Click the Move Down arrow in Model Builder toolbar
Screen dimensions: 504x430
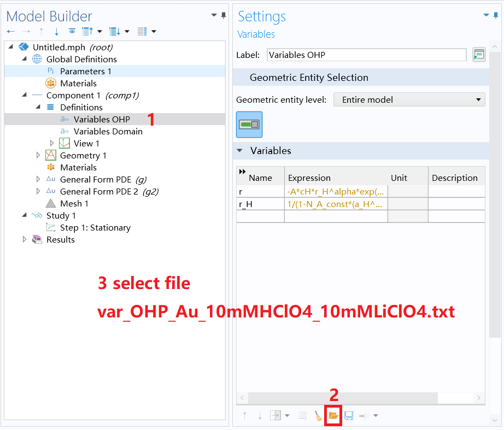(x=56, y=31)
